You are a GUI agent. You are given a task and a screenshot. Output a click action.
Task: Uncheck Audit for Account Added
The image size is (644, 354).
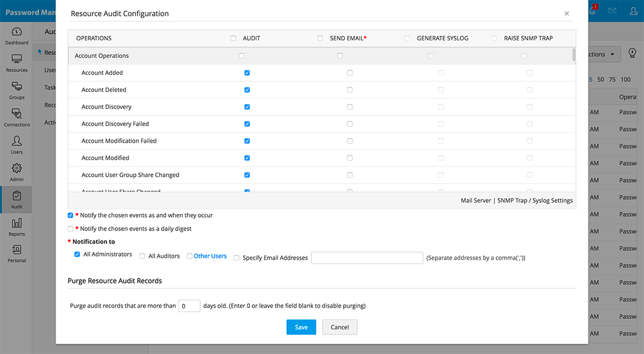click(247, 73)
